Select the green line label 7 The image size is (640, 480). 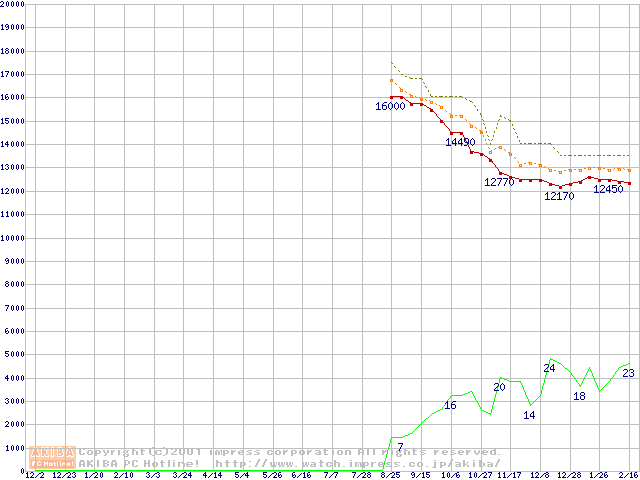[x=400, y=446]
